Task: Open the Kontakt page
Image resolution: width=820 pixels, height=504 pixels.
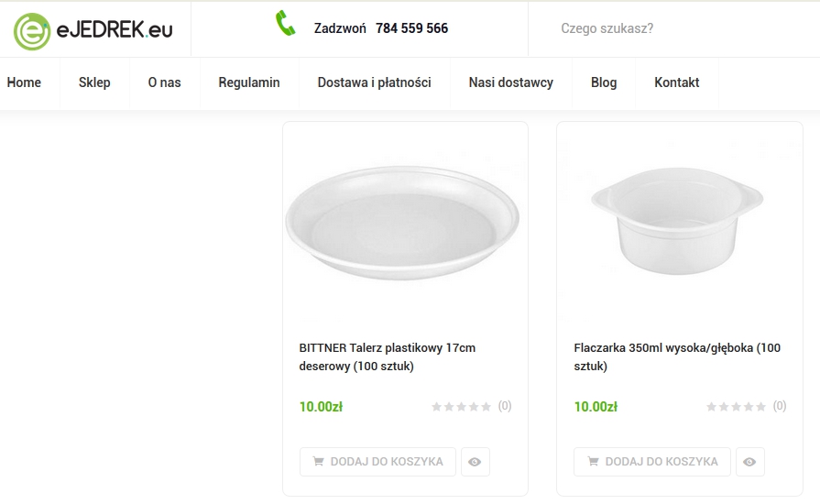Action: 676,82
